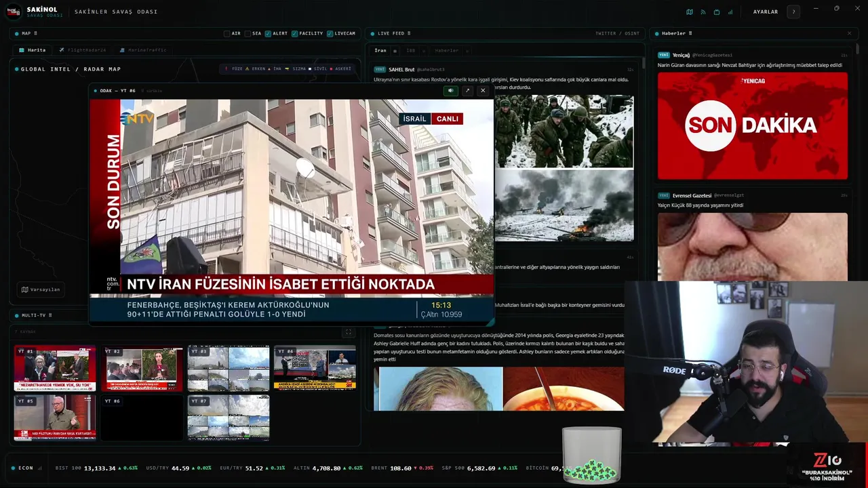Image resolution: width=868 pixels, height=488 pixels.
Task: Select the Haberler tab in Live Feed
Action: [446, 51]
